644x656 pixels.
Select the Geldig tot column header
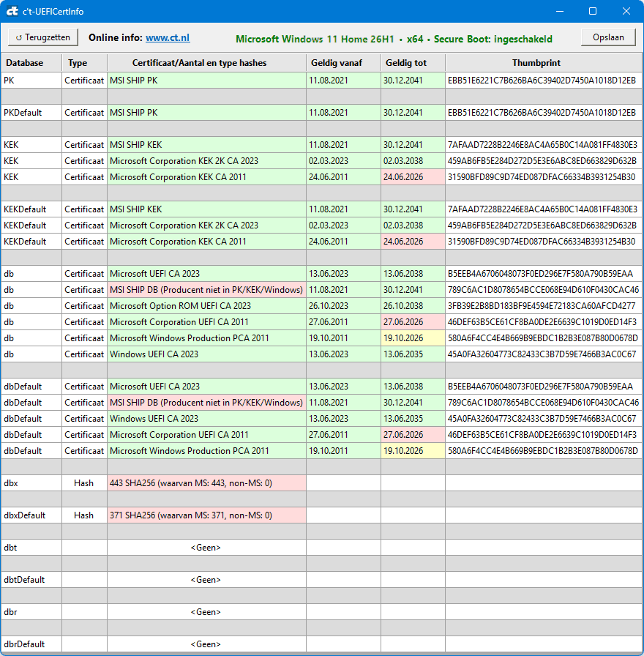click(413, 63)
